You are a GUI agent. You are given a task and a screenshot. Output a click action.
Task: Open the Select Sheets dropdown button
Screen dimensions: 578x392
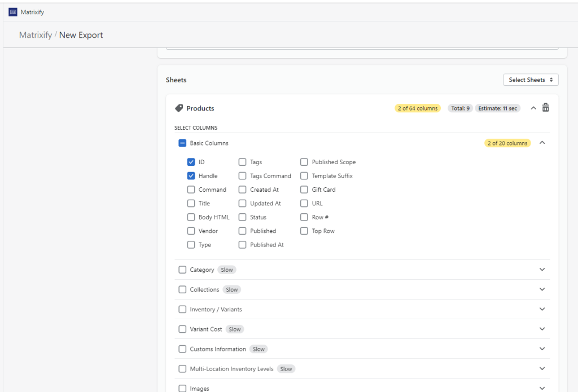(x=530, y=79)
